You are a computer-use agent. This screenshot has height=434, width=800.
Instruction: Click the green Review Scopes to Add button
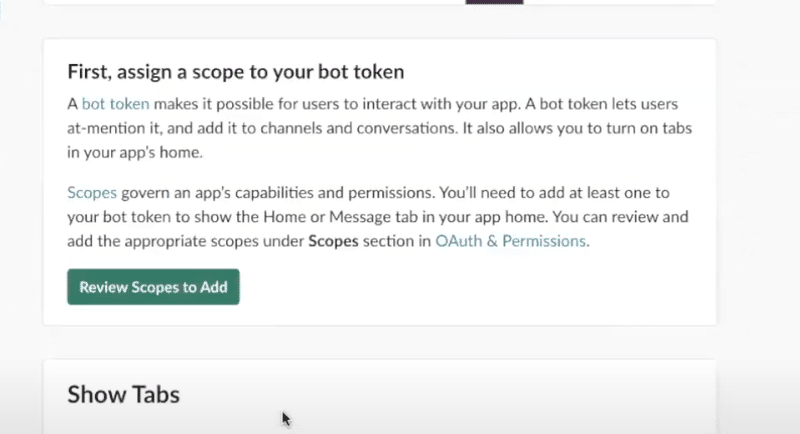click(x=153, y=287)
